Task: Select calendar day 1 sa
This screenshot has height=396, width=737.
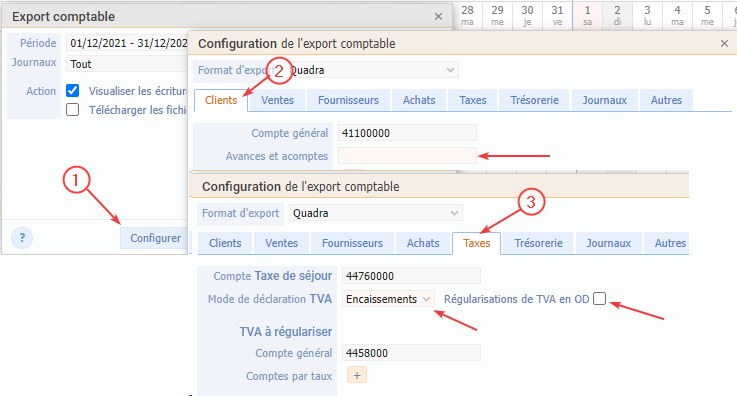Action: [588, 16]
